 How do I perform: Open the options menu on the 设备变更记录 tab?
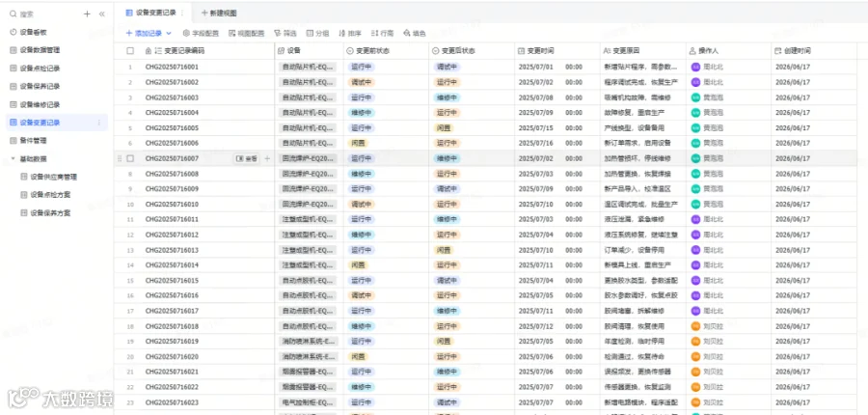point(182,13)
